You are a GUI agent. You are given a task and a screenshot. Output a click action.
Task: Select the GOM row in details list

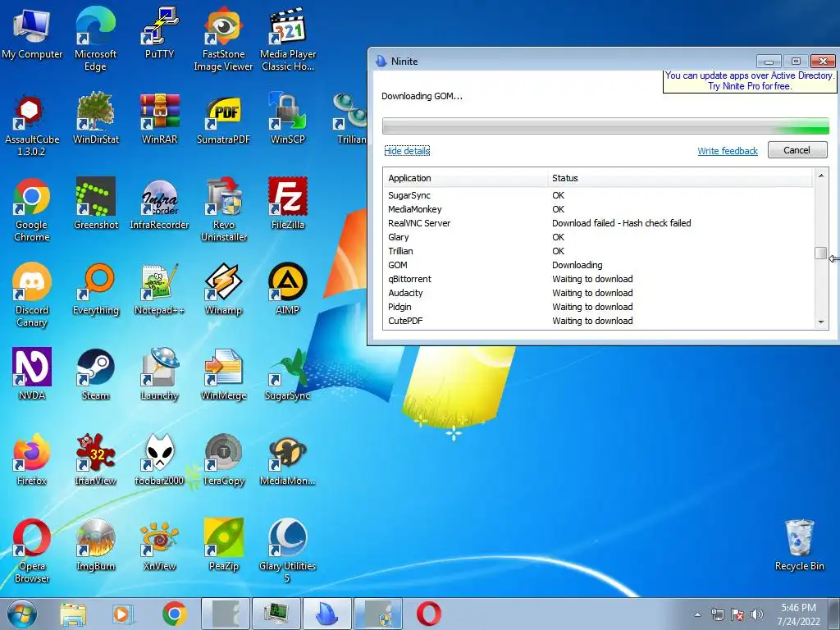(x=598, y=265)
